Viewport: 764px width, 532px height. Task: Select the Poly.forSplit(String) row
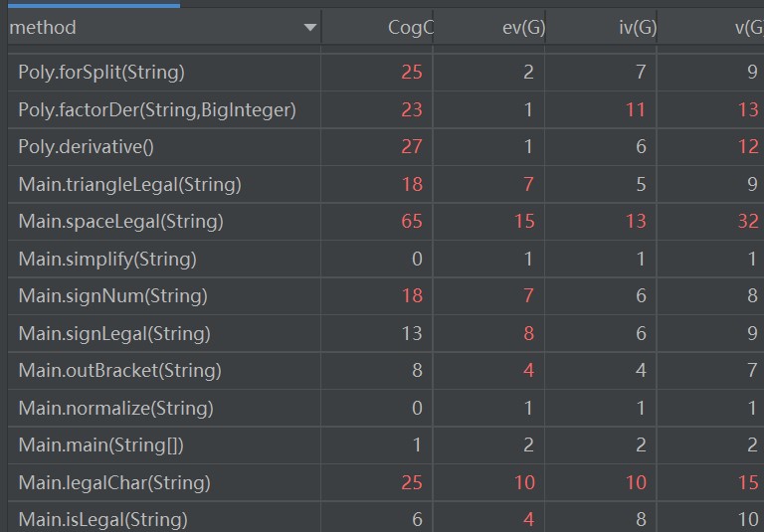click(101, 72)
